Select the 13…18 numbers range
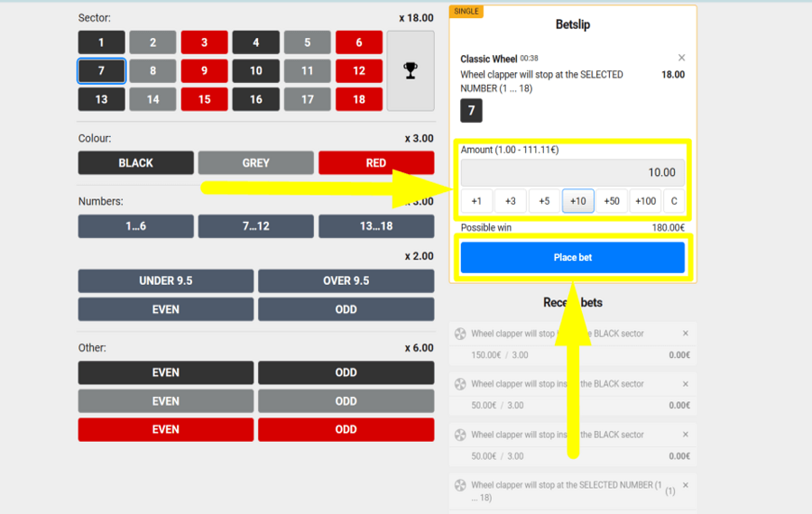The image size is (812, 514). (375, 226)
